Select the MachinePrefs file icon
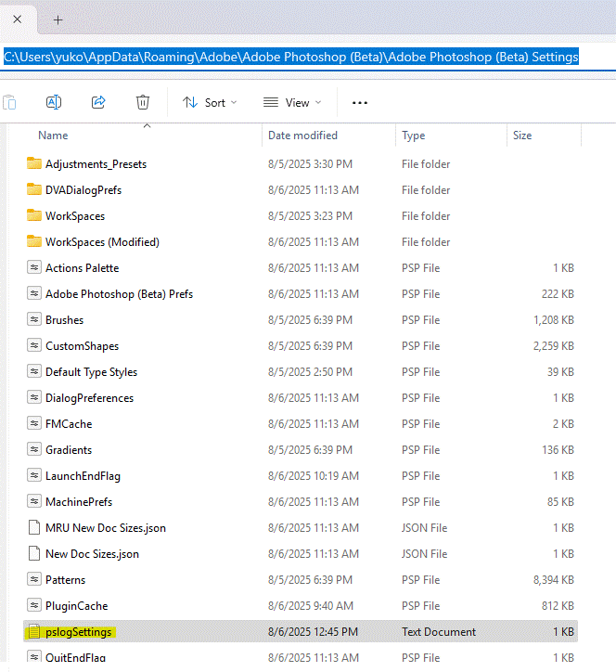616x672 pixels. (x=34, y=501)
